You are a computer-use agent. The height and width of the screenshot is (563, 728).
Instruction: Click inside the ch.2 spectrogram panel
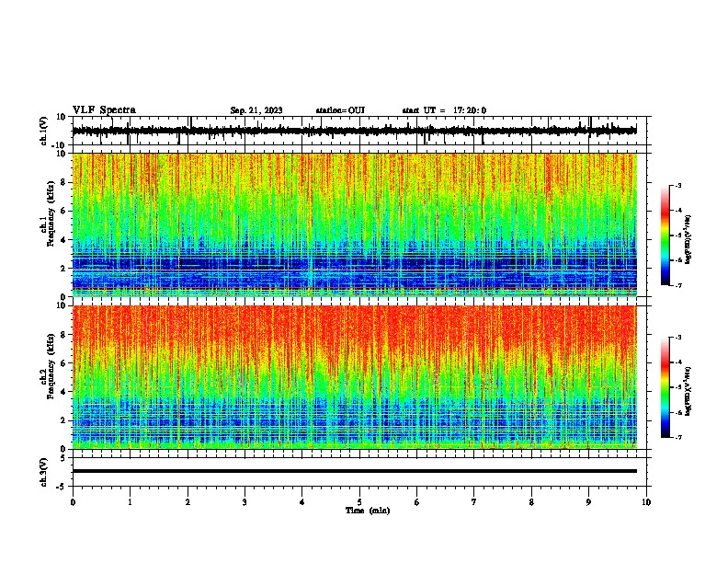[355, 377]
